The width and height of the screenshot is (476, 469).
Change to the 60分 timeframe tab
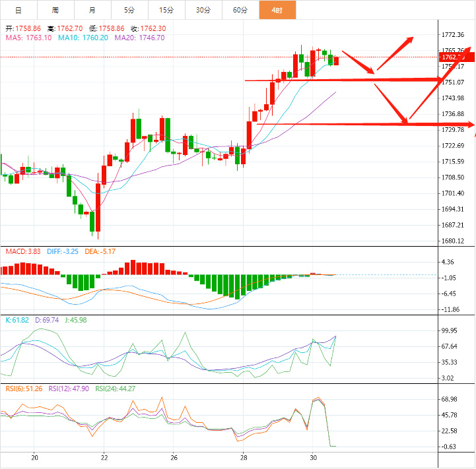click(240, 11)
